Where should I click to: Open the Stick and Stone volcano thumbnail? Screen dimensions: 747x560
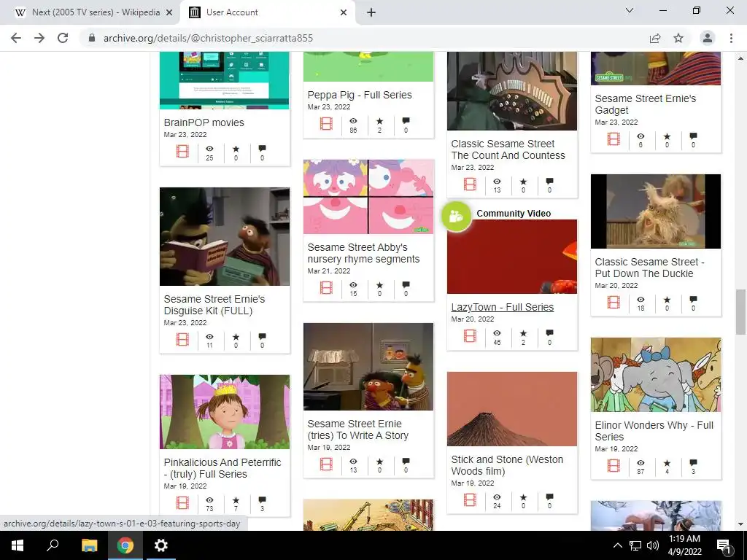511,409
